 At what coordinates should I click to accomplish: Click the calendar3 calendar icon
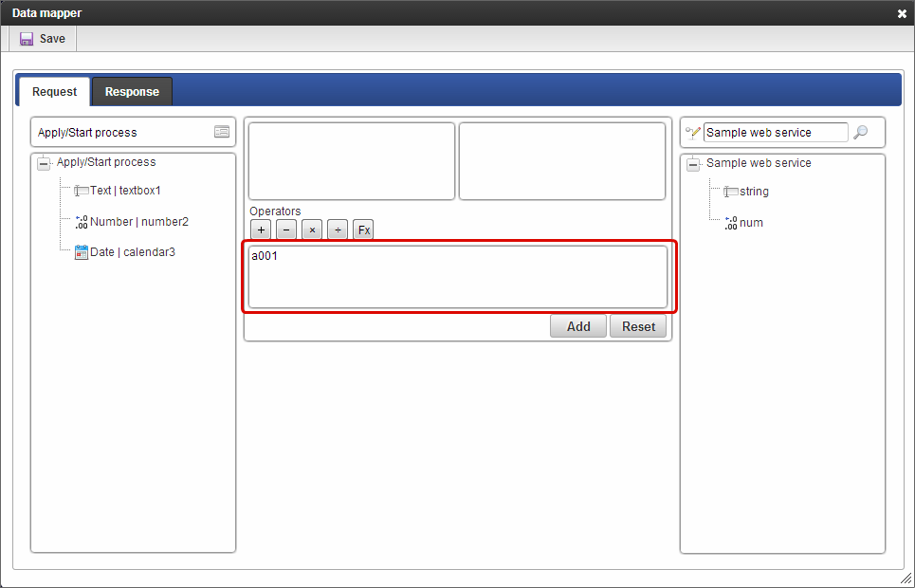(82, 252)
